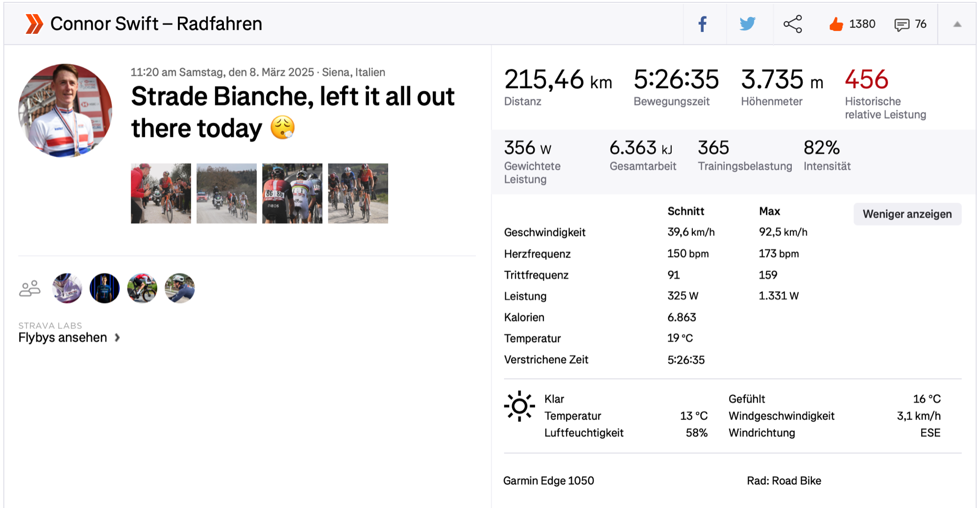The image size is (980, 508).
Task: Open the share options icon
Action: coord(792,24)
